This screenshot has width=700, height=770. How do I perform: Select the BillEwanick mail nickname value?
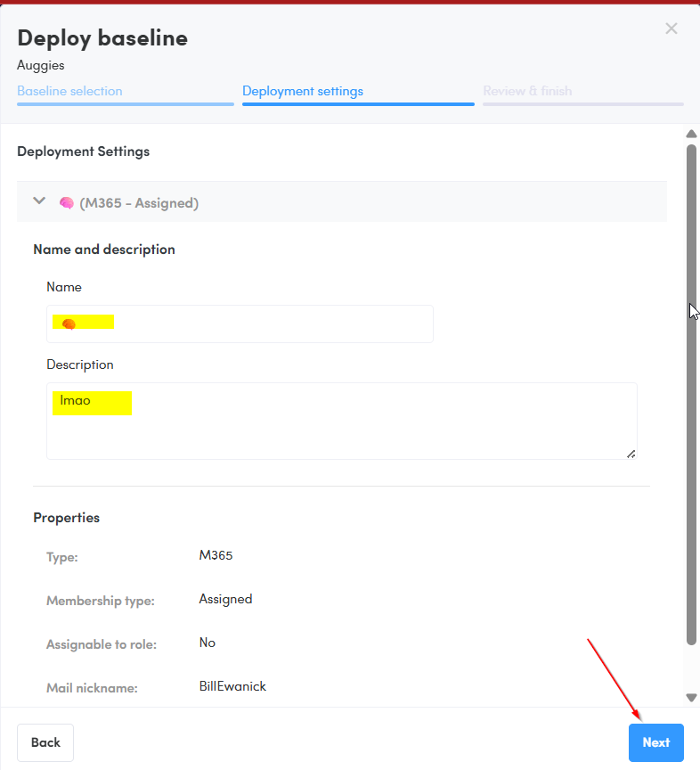232,686
